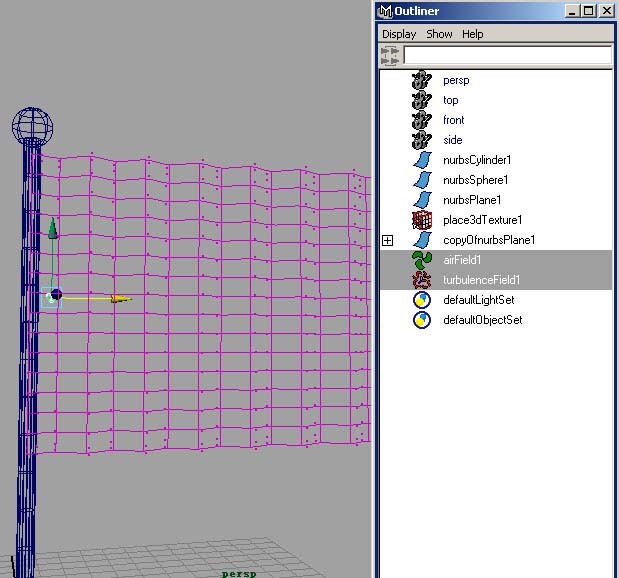The image size is (619, 578).
Task: Click the nurbsCylinder1 surface icon
Action: pyautogui.click(x=422, y=160)
